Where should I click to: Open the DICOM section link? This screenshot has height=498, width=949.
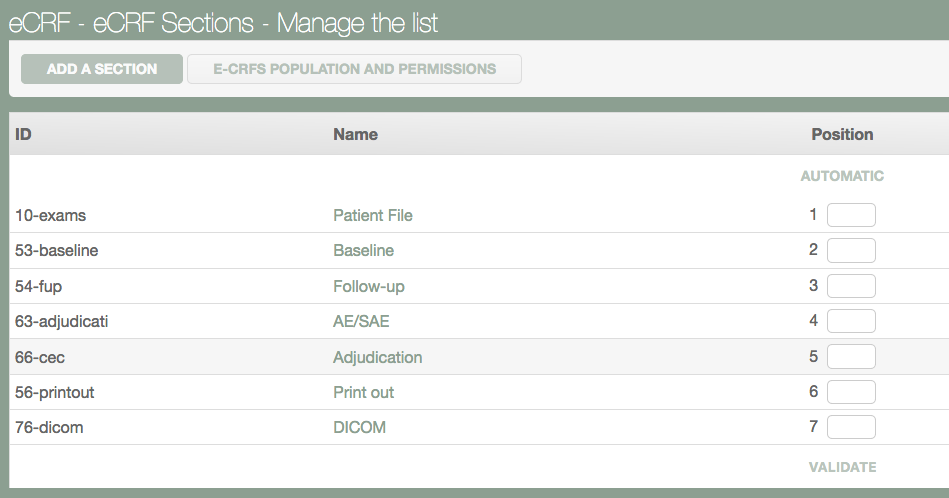pyautogui.click(x=359, y=427)
